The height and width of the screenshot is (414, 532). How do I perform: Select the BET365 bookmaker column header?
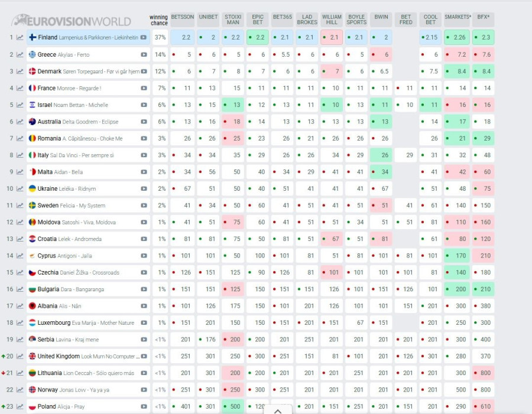click(x=283, y=19)
